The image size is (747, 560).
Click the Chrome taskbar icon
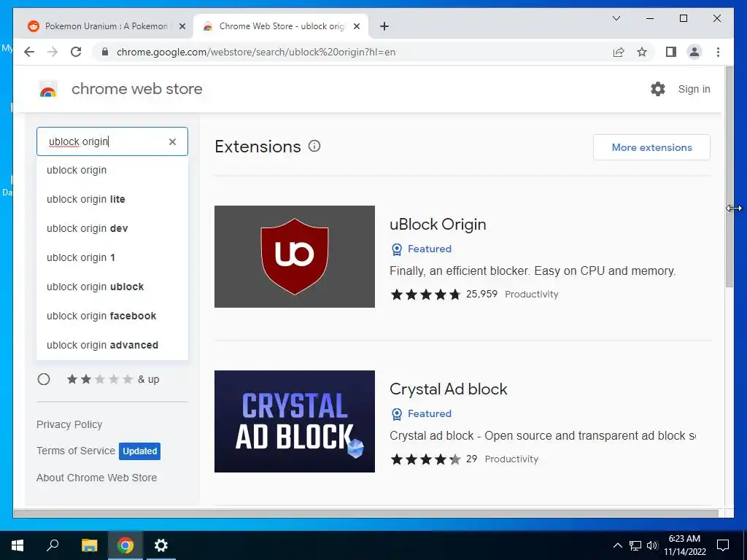pyautogui.click(x=125, y=545)
